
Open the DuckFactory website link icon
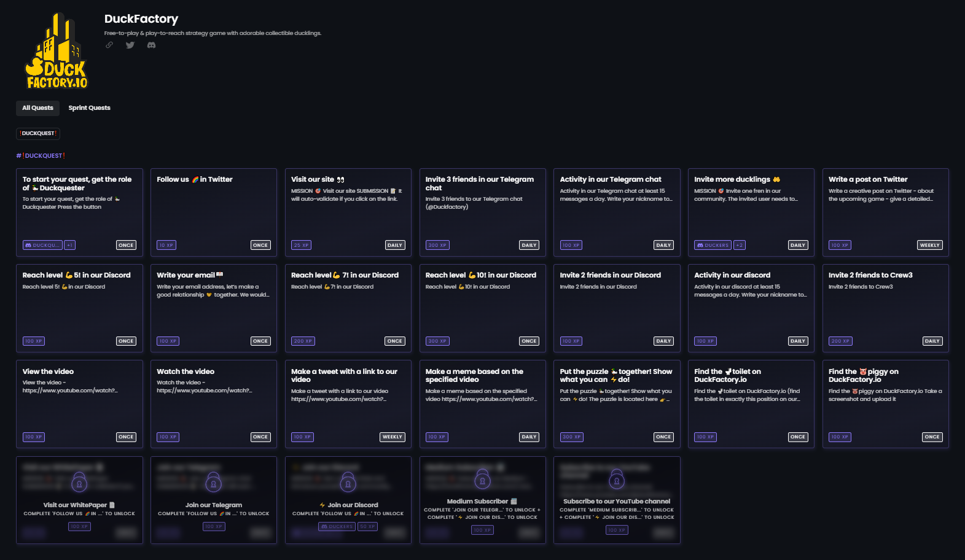[x=109, y=45]
